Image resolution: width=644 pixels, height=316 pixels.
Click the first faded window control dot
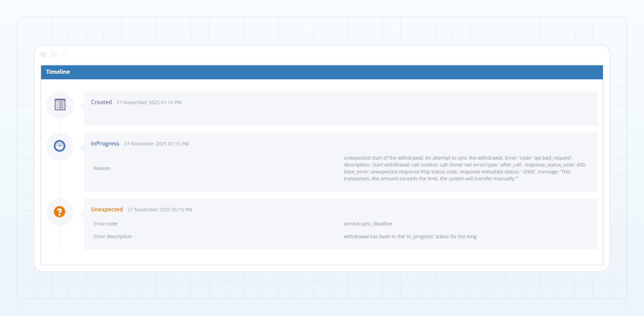(44, 54)
